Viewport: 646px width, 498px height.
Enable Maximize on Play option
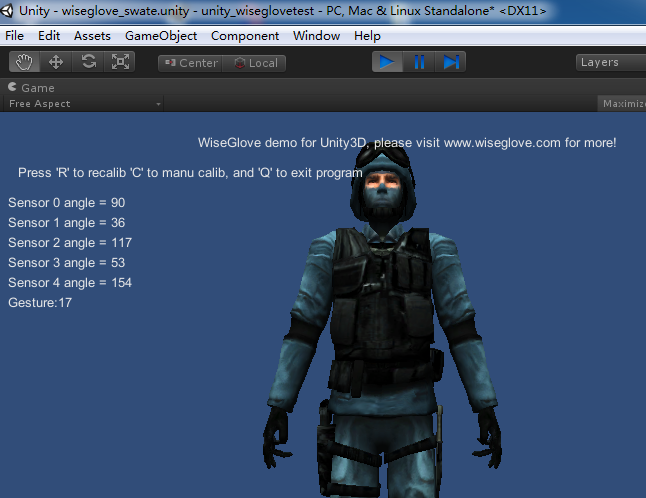pyautogui.click(x=622, y=104)
